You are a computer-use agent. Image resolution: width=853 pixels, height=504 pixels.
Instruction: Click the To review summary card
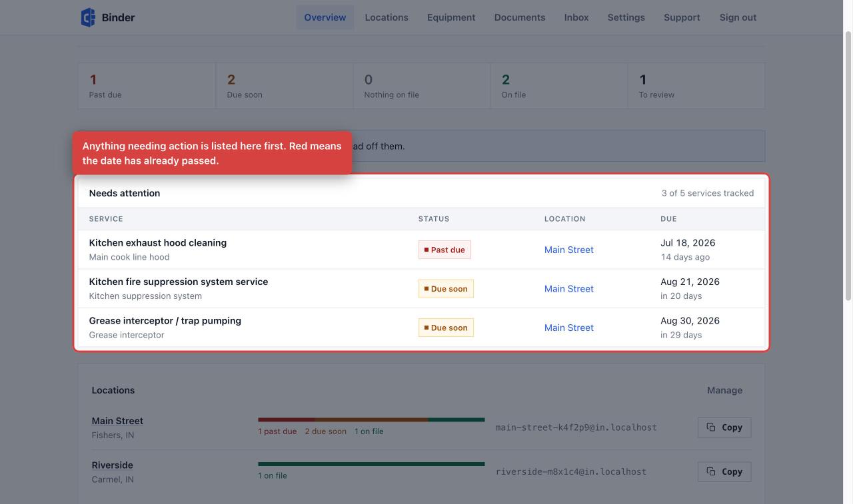coord(696,86)
